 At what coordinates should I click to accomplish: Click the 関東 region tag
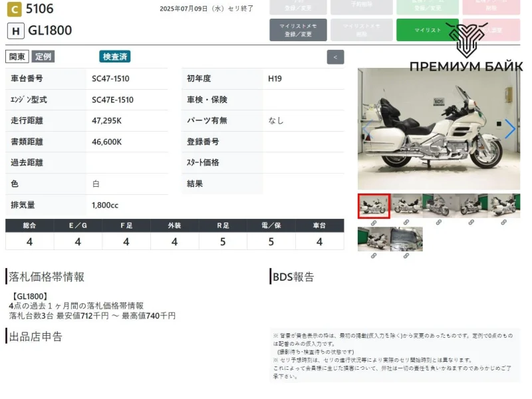click(17, 57)
